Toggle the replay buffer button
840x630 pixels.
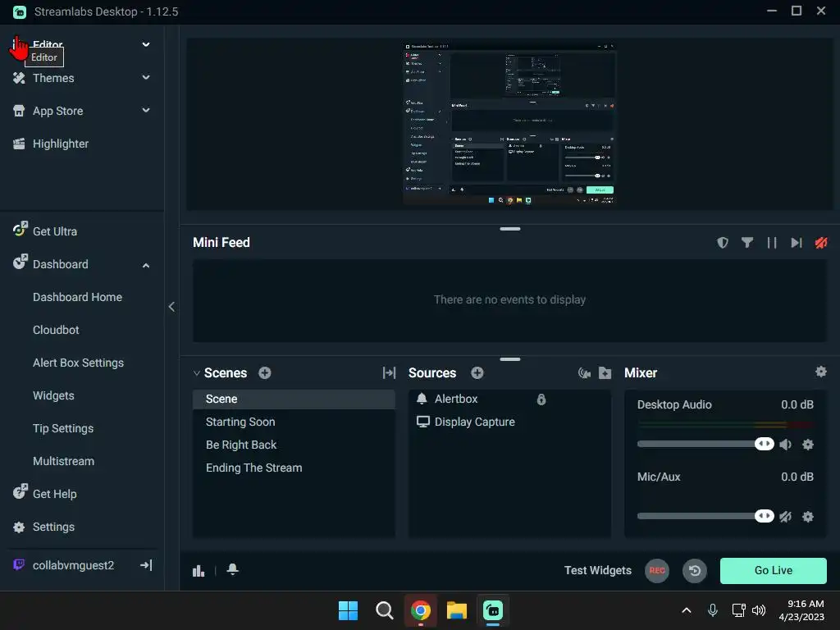click(695, 571)
